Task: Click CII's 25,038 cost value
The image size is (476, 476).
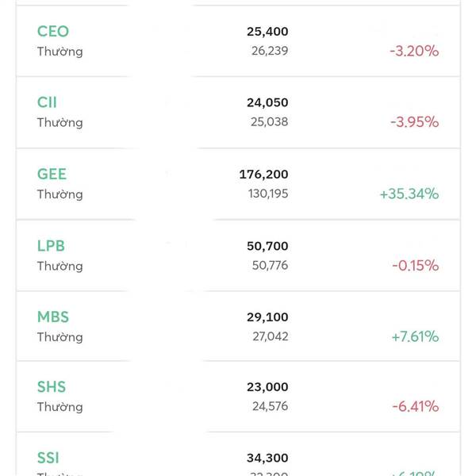Action: coord(270,122)
